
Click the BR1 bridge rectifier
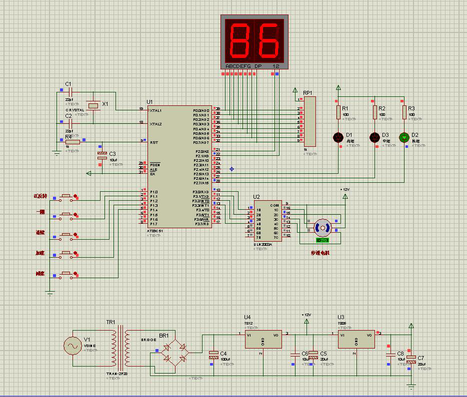[x=175, y=352]
